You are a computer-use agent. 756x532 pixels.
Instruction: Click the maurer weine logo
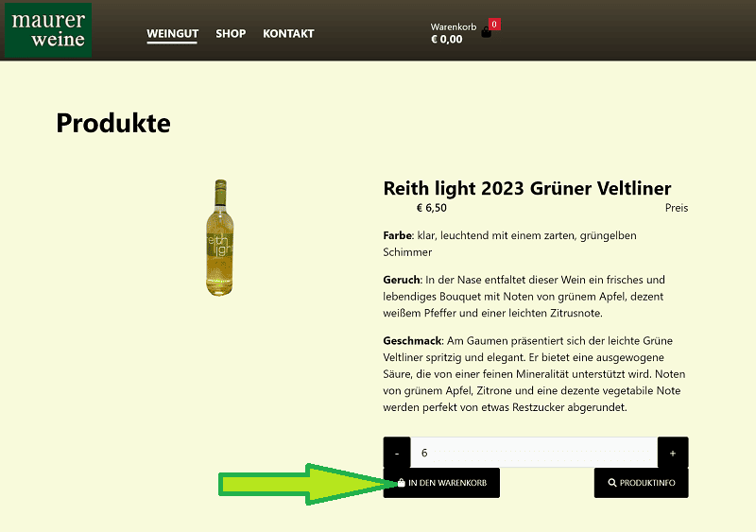click(x=48, y=30)
